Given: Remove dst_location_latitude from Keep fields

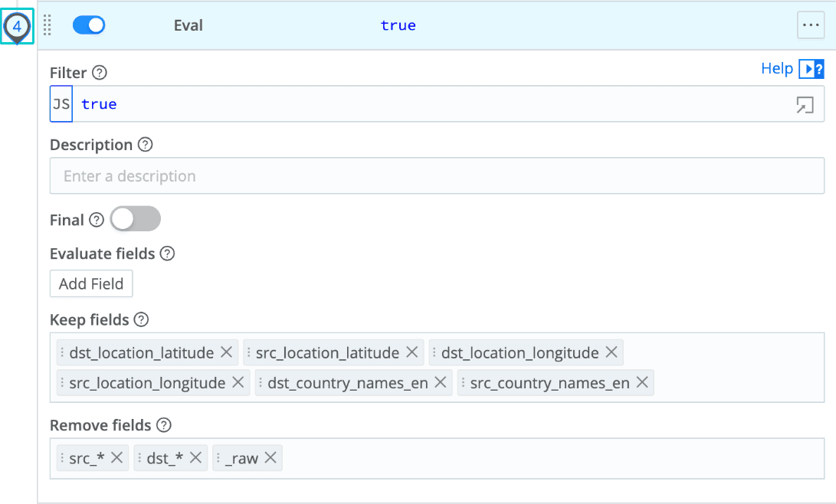Looking at the screenshot, I should 226,352.
